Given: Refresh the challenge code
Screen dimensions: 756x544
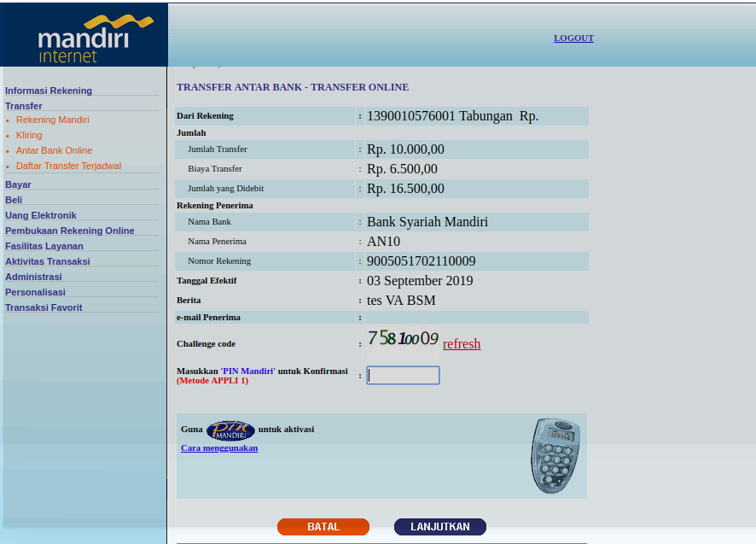Looking at the screenshot, I should tap(462, 344).
